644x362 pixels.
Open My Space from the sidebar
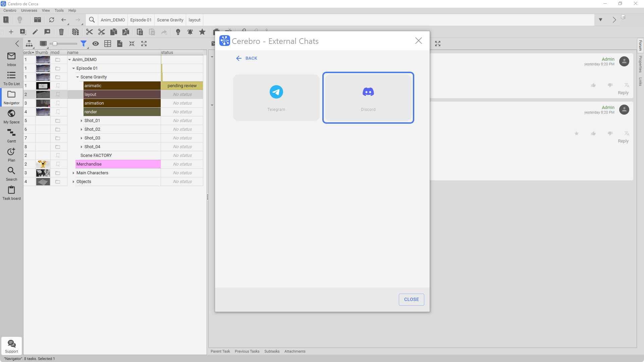(x=11, y=117)
